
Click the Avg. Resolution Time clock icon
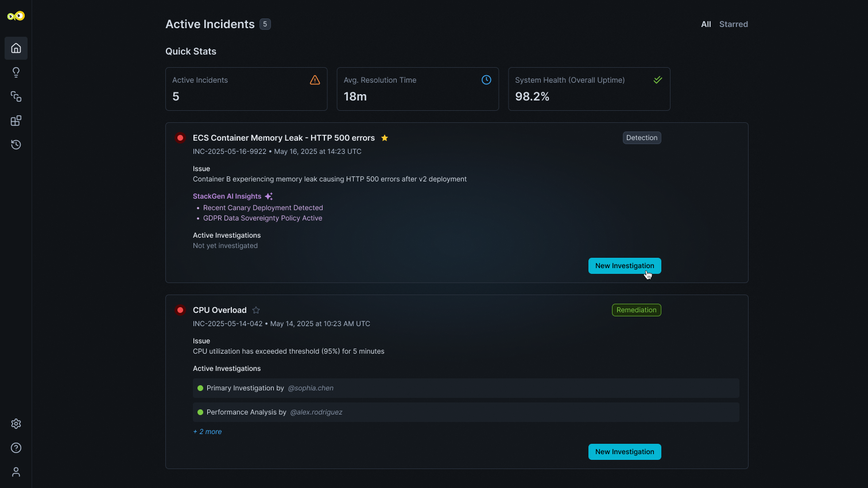[x=486, y=80]
